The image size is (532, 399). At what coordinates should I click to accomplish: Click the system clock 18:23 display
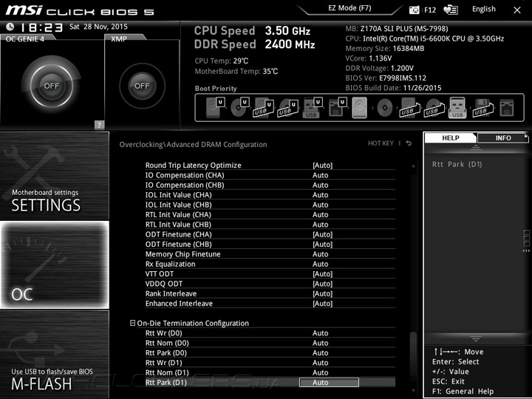point(41,27)
